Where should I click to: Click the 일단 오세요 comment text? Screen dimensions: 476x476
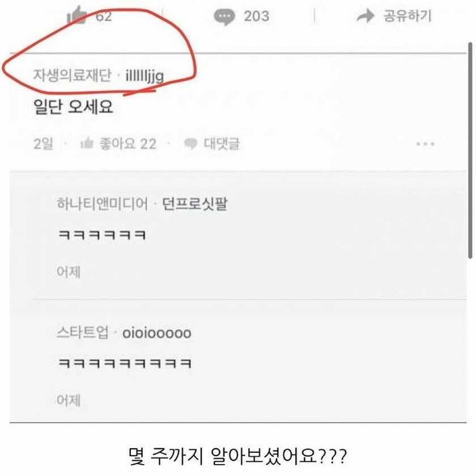coord(73,107)
